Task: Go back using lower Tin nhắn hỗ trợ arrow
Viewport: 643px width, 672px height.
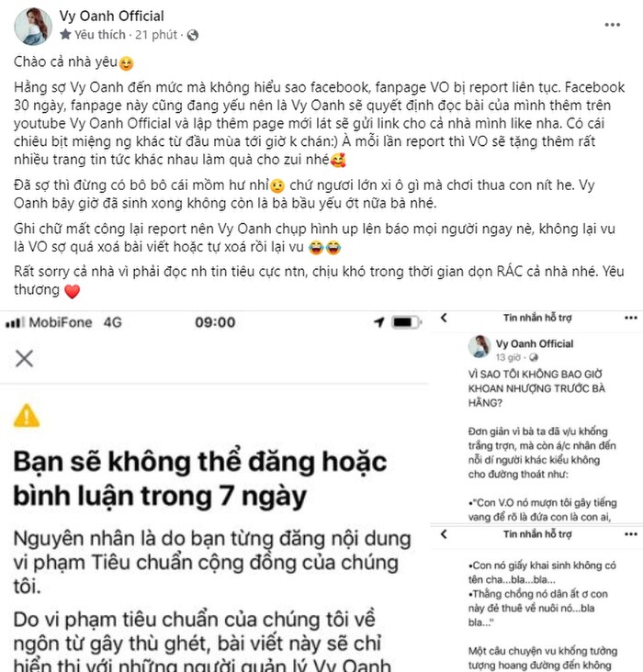Action: coord(444,534)
